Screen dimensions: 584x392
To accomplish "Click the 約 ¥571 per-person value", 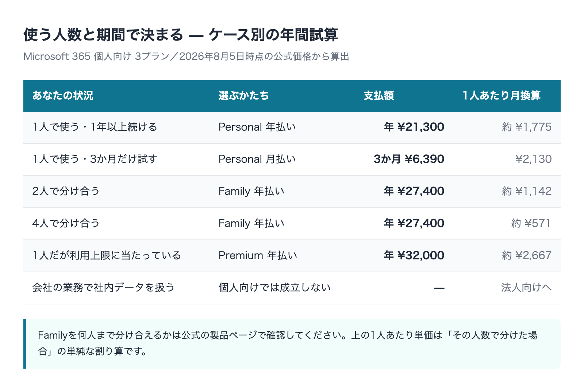I will click(x=531, y=223).
